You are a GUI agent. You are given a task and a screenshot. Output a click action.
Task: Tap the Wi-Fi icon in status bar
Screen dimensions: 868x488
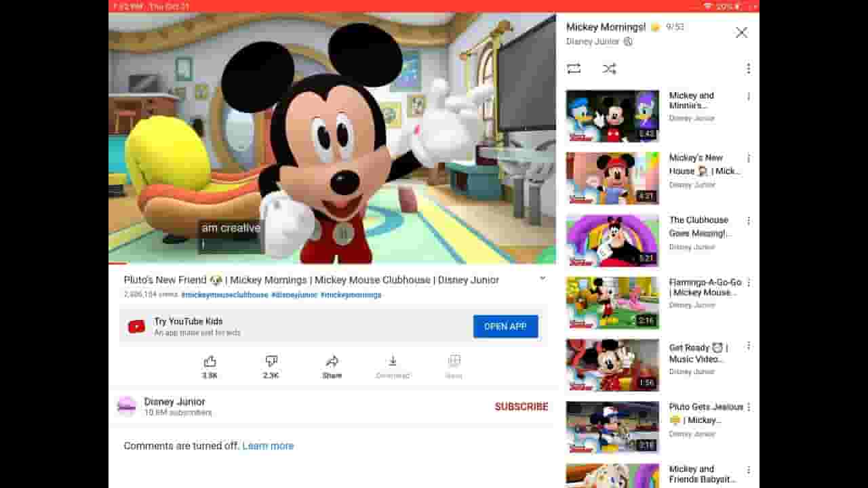[x=708, y=6]
